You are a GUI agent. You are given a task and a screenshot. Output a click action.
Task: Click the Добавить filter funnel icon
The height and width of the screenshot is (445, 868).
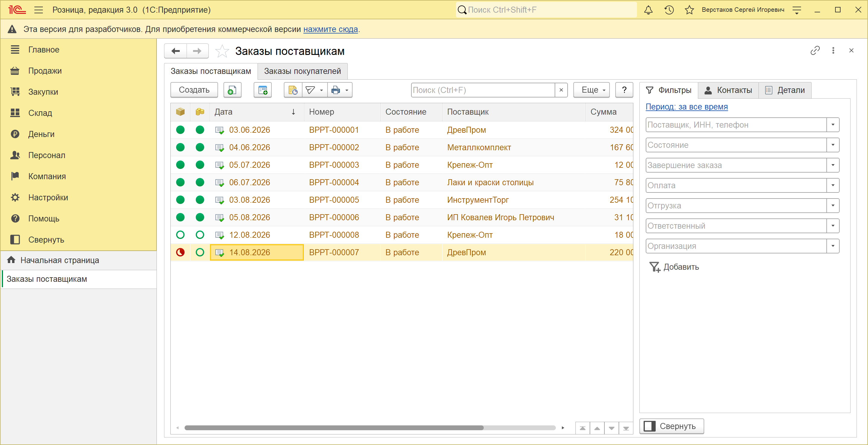pos(655,267)
